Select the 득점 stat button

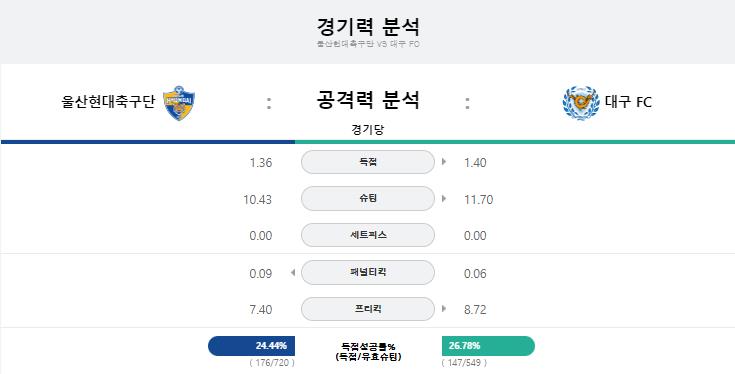coord(368,162)
